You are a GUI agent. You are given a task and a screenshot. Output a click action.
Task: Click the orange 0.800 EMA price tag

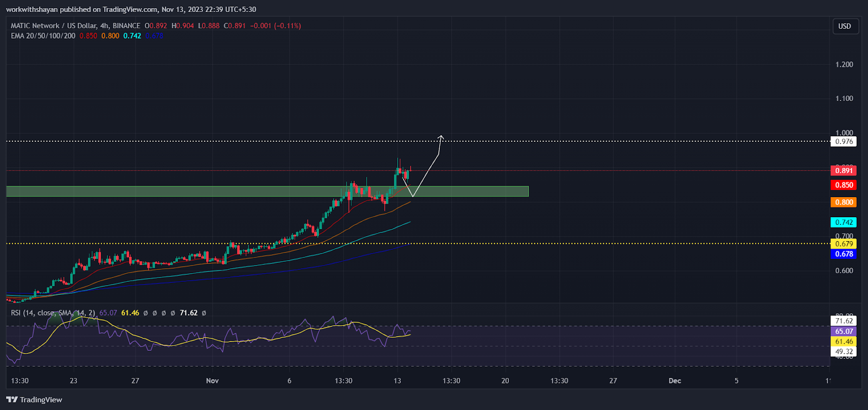point(844,202)
